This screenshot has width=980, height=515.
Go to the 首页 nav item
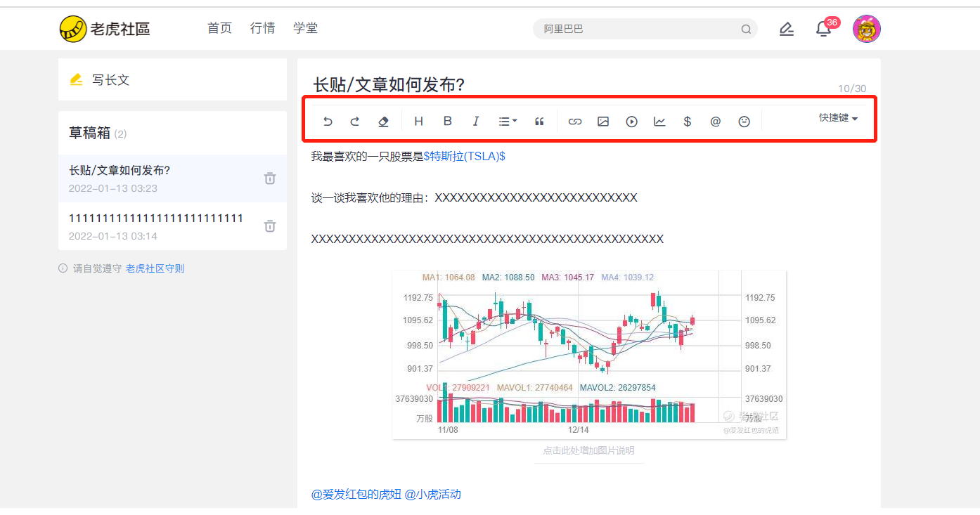219,28
